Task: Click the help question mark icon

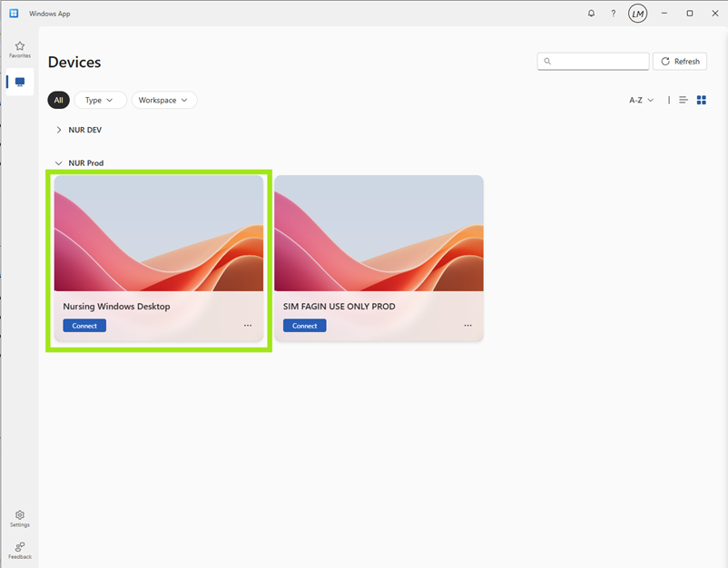Action: (x=614, y=14)
